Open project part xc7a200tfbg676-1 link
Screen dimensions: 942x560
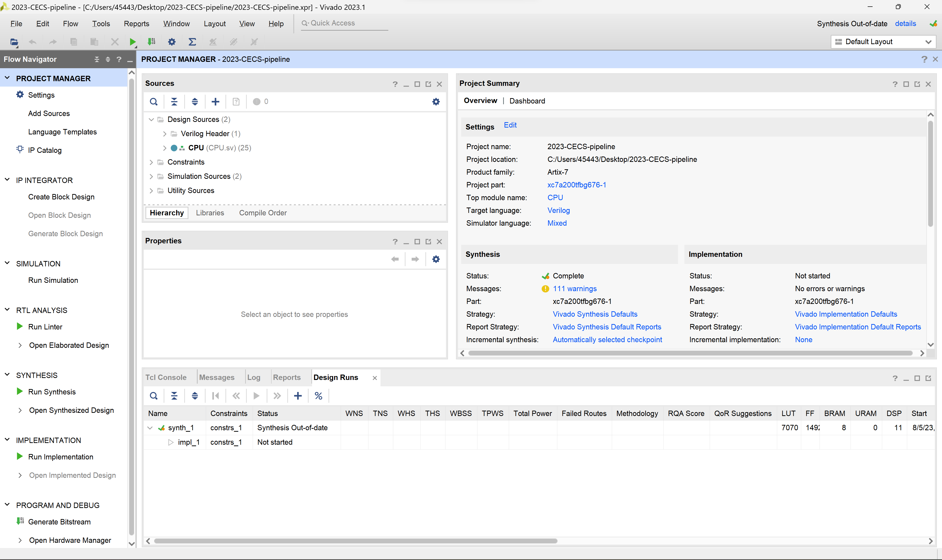[576, 184]
